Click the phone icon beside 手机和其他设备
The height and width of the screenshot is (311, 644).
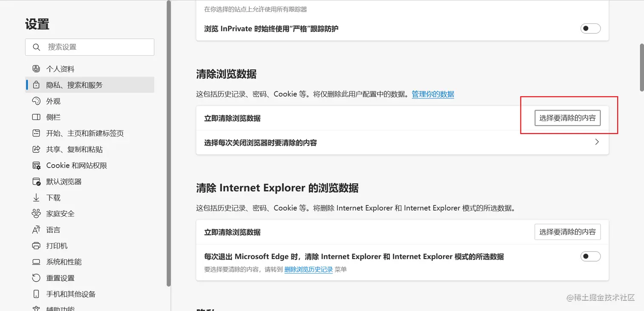point(36,294)
